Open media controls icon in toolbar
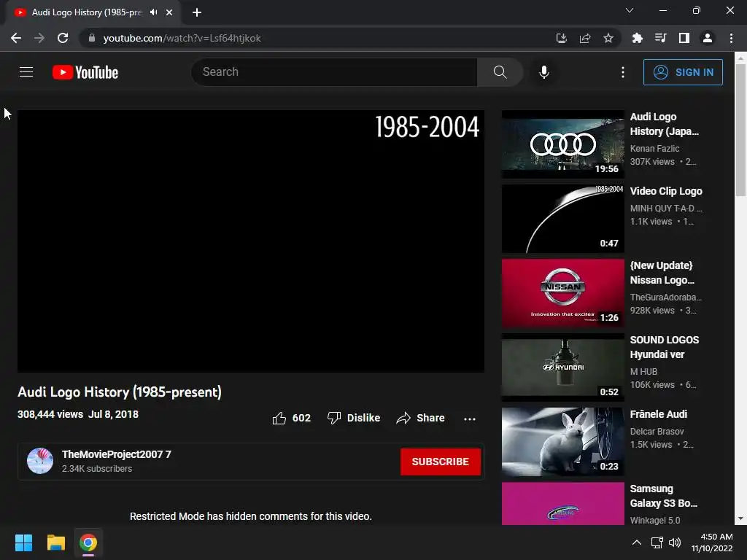 tap(660, 38)
